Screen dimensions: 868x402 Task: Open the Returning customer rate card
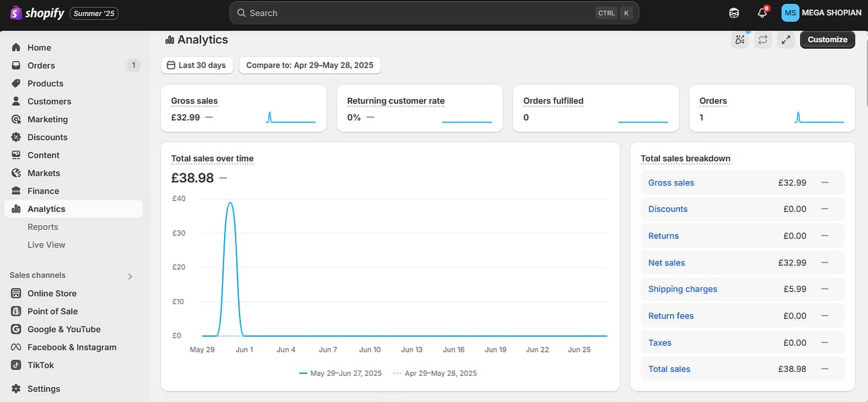coord(420,108)
